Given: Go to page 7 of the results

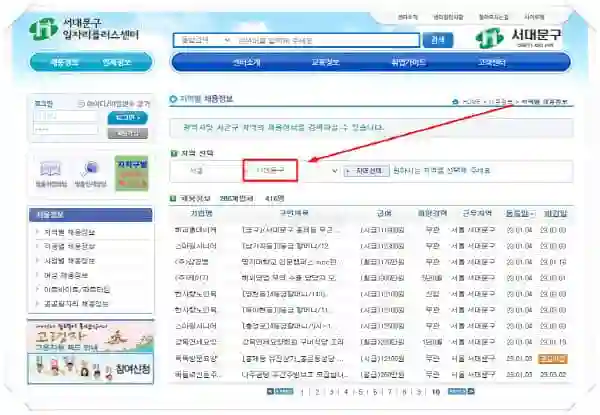Looking at the screenshot, I should pyautogui.click(x=390, y=392).
